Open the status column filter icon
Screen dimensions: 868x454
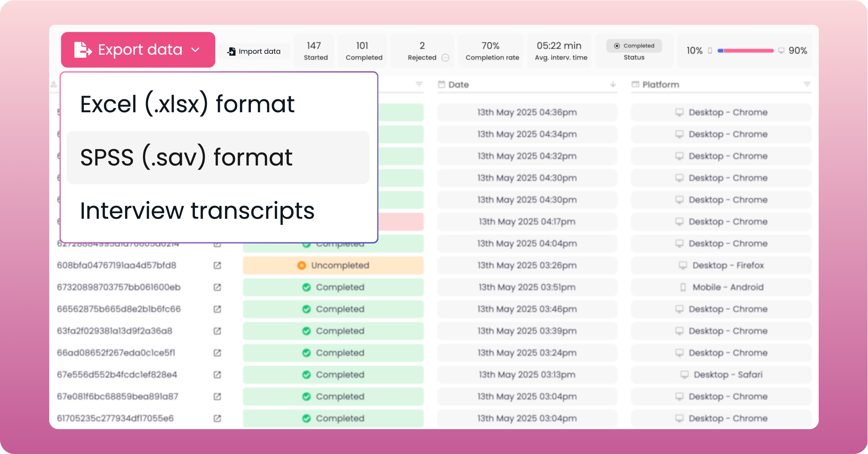[x=419, y=84]
